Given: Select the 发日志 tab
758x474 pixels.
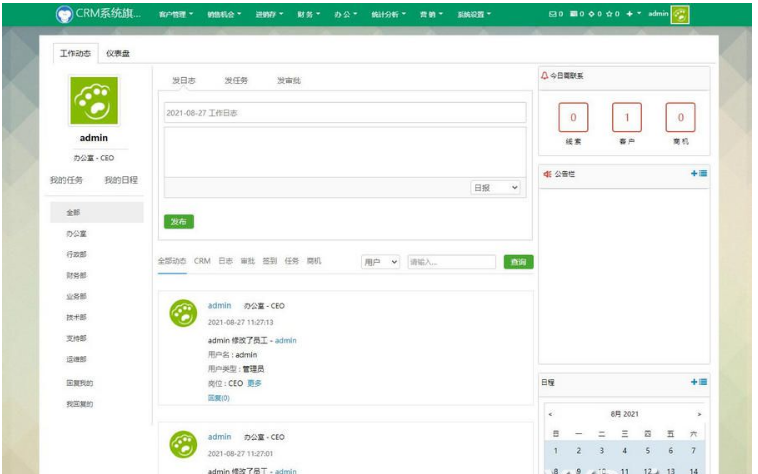Looking at the screenshot, I should point(184,80).
